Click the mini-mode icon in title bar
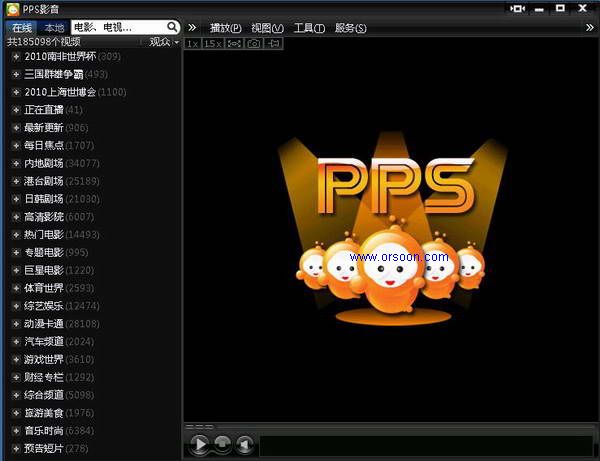This screenshot has height=461, width=600. tap(518, 8)
